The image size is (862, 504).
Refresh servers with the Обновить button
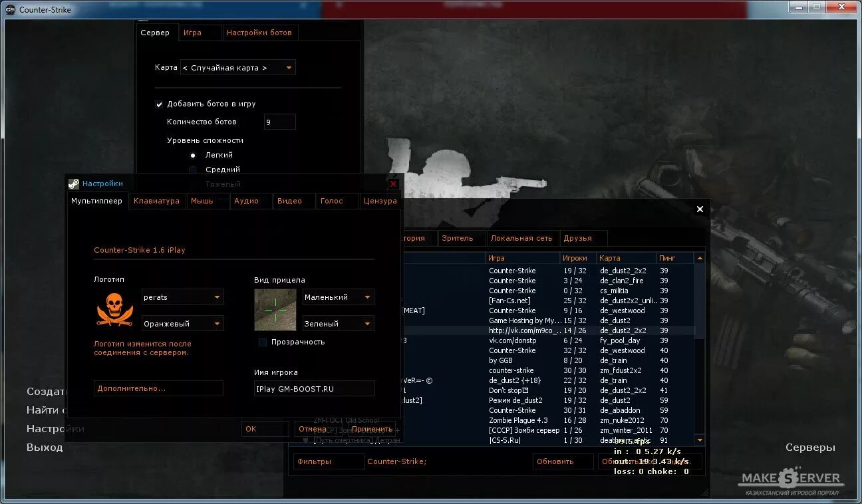pos(563,461)
